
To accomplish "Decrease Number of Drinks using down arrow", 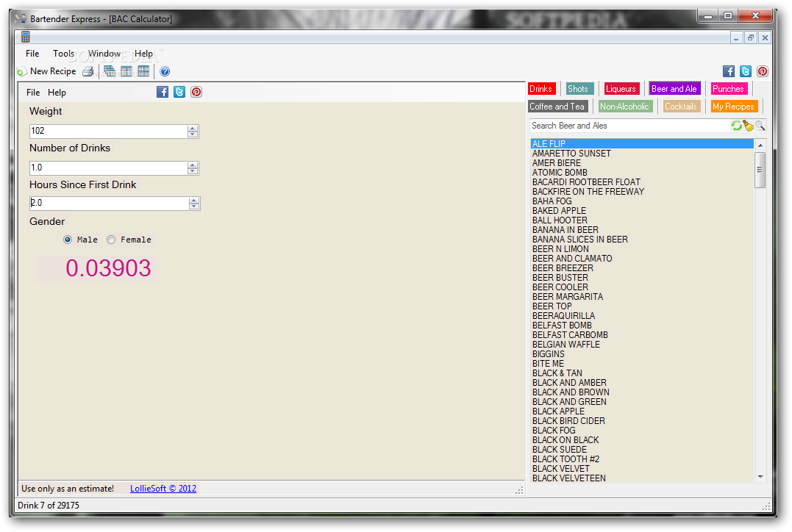I will pyautogui.click(x=193, y=171).
